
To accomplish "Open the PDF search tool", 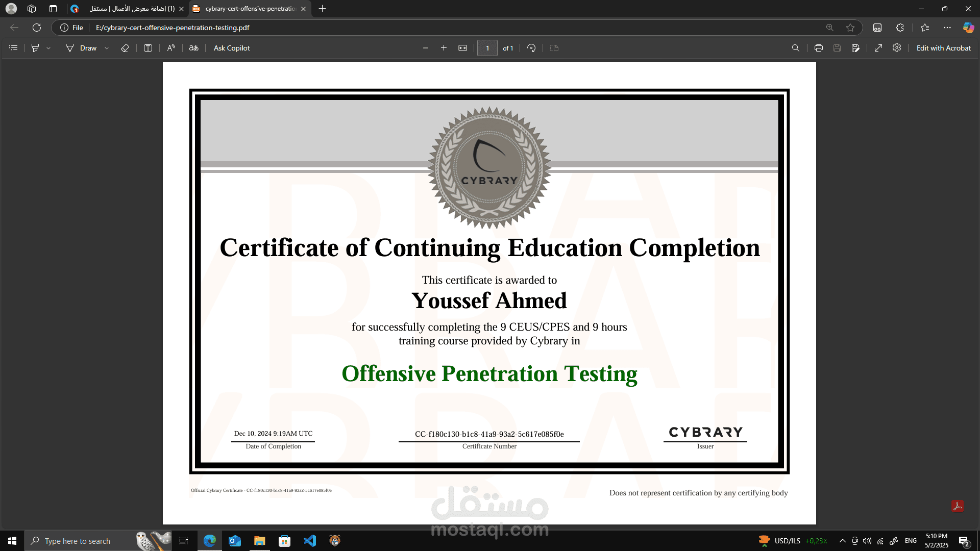I will click(x=796, y=48).
